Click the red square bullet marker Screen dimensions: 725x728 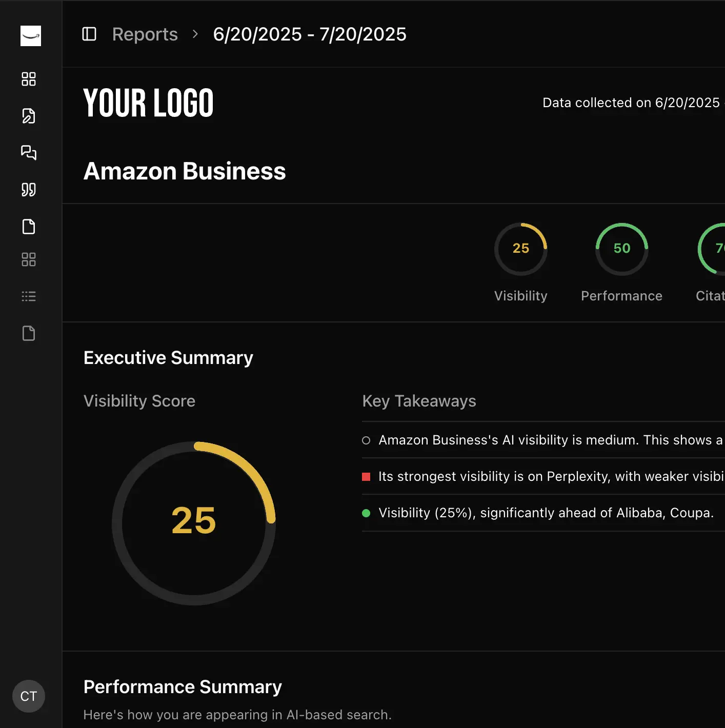pos(366,477)
